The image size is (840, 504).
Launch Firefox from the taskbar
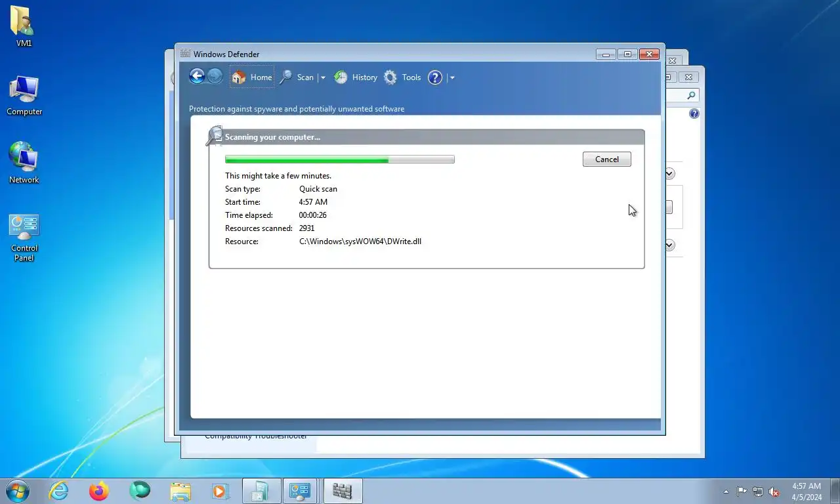(x=99, y=491)
